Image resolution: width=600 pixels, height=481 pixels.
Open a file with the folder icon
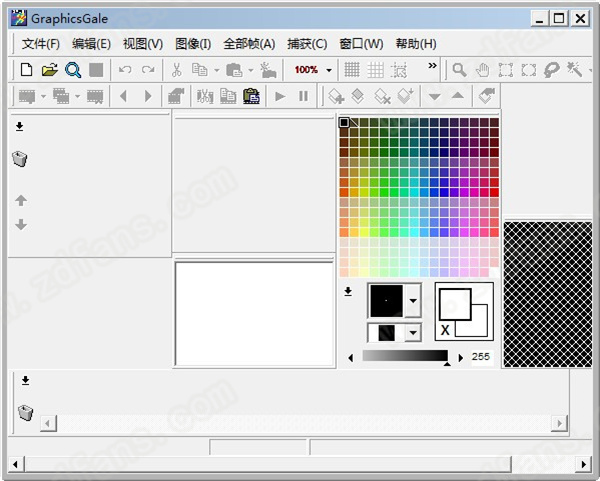click(49, 70)
